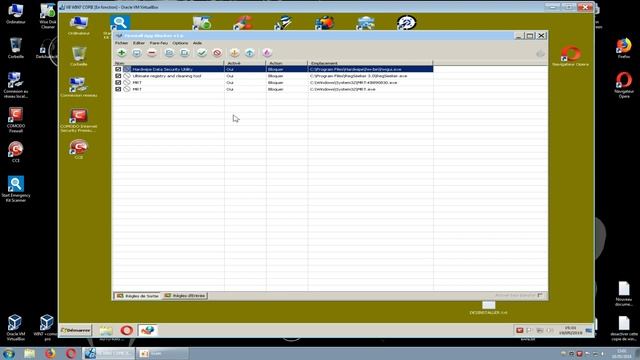Click Opera icon in host taskbar
Viewport: 640px width, 360px height.
pos(71,353)
